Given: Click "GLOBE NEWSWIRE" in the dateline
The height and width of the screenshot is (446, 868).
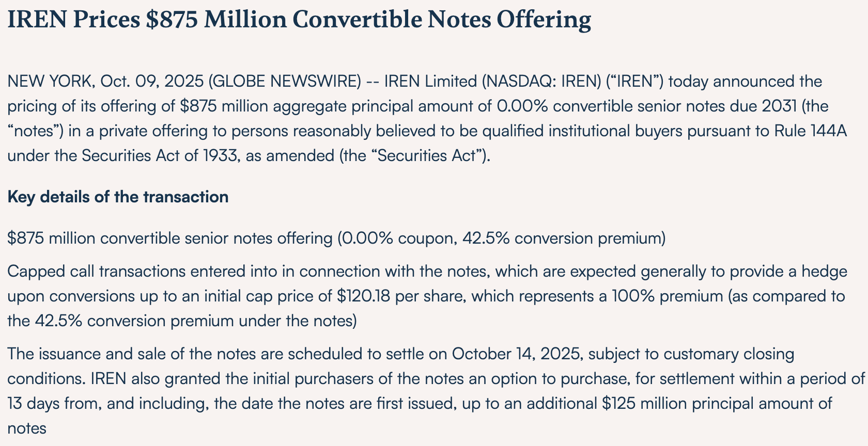Looking at the screenshot, I should (x=286, y=82).
